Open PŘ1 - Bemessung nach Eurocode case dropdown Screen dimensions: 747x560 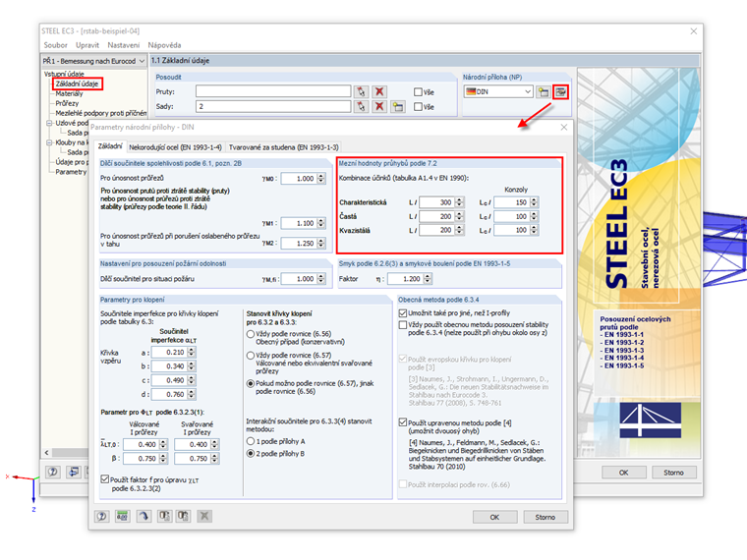pyautogui.click(x=142, y=61)
